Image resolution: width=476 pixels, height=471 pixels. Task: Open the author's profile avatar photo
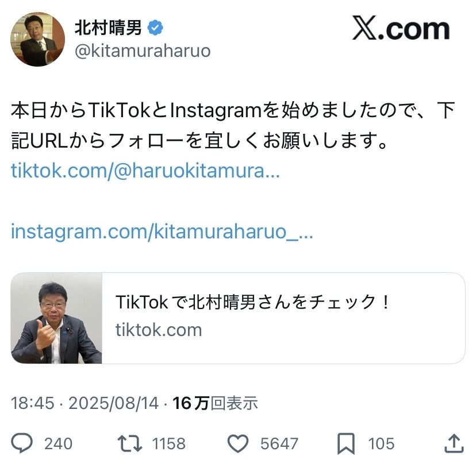pos(37,38)
